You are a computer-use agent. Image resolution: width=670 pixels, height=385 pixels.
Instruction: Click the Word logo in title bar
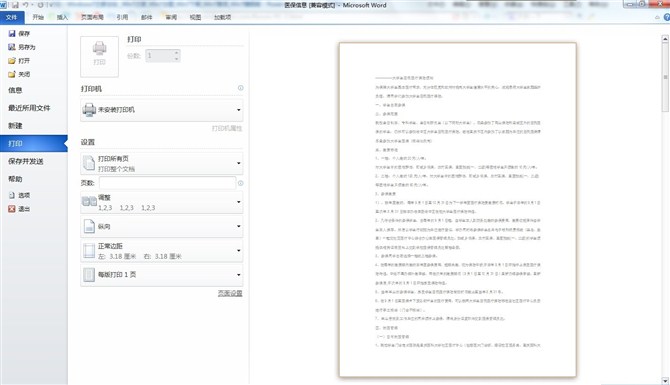(3, 5)
